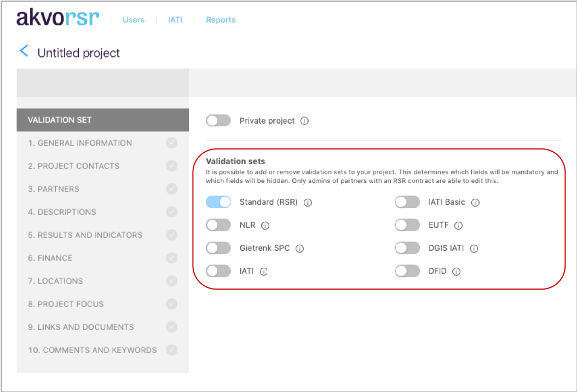Screen dimensions: 577x392
Task: Turn off the Standard (RSR) toggle
Action: pos(218,201)
